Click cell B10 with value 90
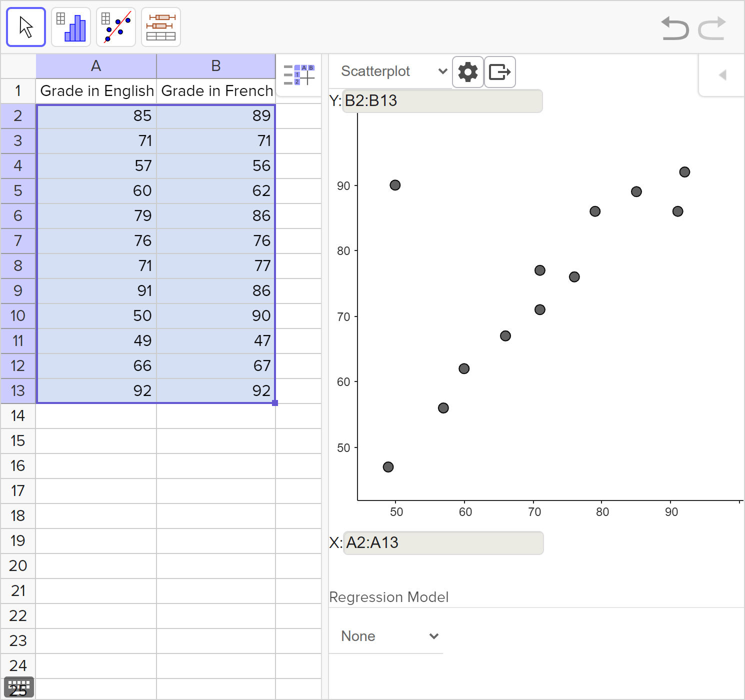 (x=216, y=316)
